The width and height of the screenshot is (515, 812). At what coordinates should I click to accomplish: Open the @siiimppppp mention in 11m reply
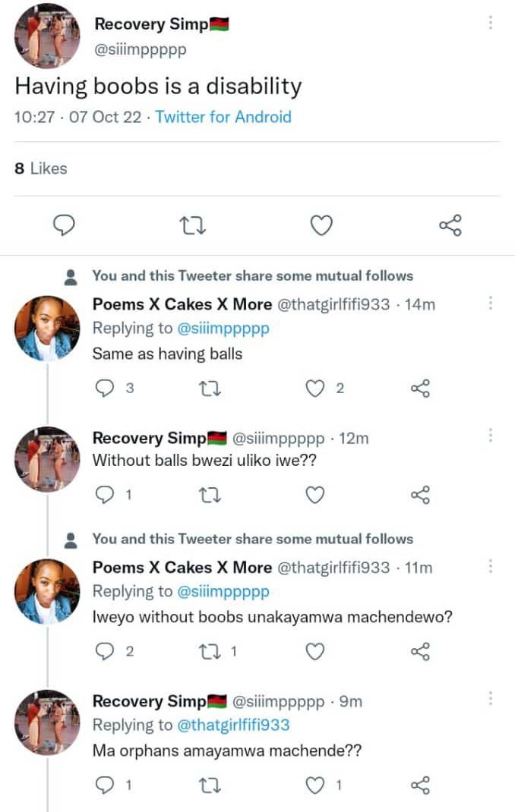pos(223,591)
